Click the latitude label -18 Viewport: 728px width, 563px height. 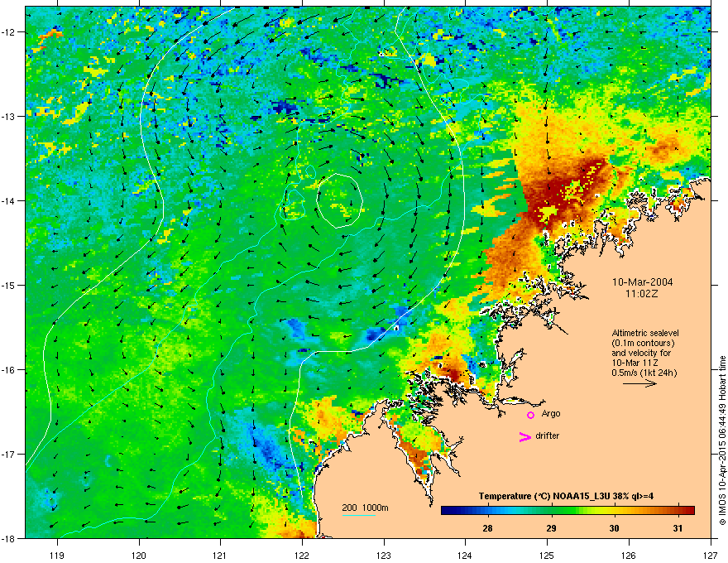pyautogui.click(x=9, y=538)
